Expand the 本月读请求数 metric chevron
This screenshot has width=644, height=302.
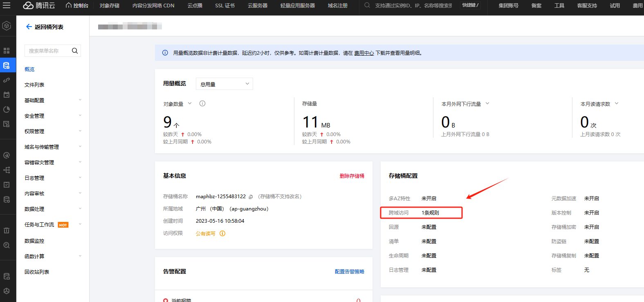pos(617,103)
